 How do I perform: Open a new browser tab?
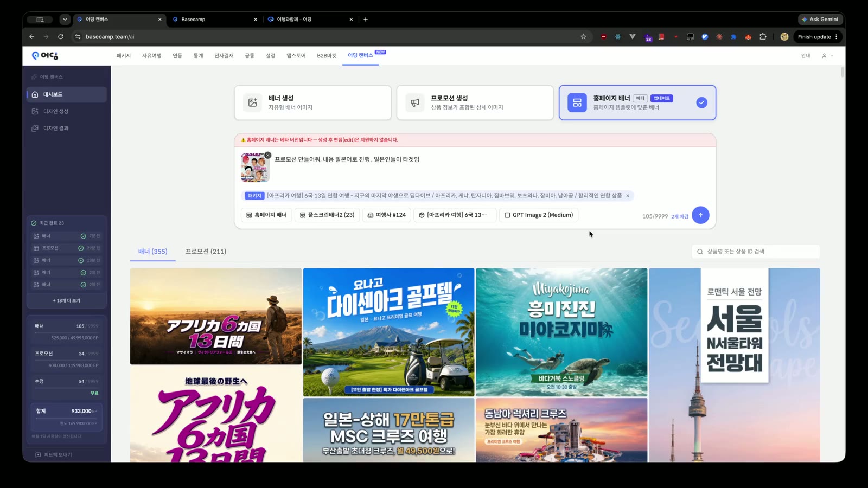366,20
